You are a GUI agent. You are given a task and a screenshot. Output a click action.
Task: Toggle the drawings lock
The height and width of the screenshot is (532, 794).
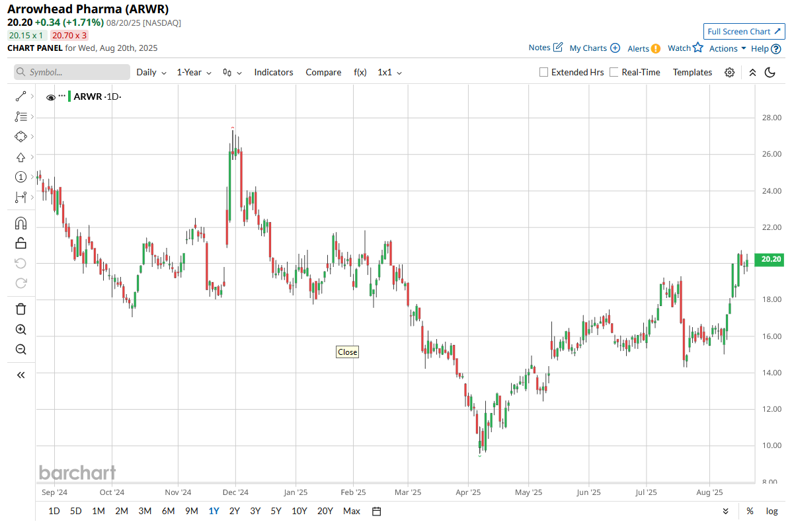click(20, 243)
